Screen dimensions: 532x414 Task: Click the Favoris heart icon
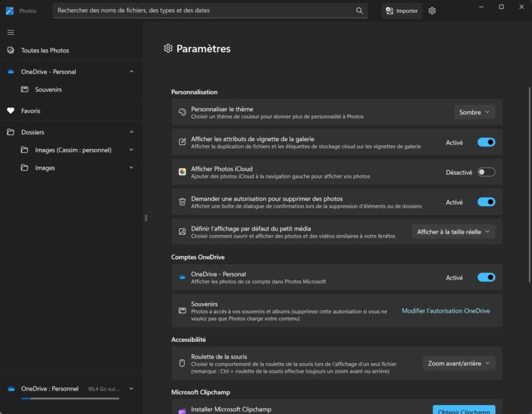[10, 111]
